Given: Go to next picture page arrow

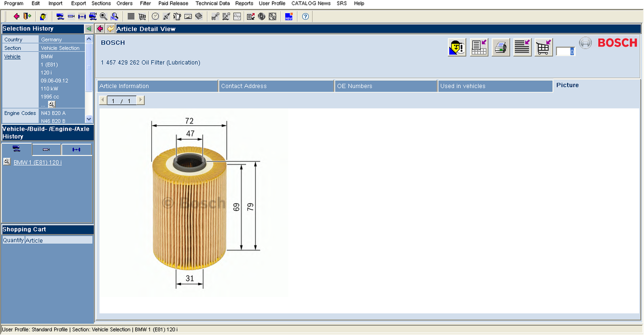Looking at the screenshot, I should coord(140,101).
